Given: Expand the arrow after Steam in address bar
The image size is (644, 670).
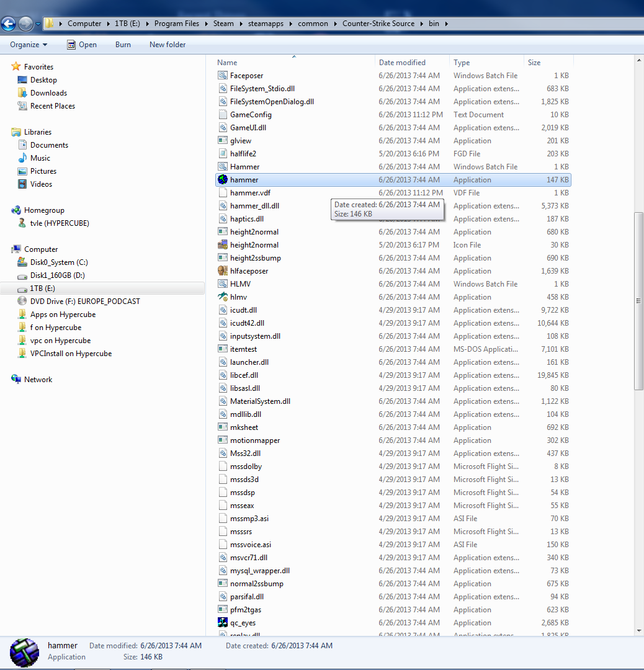Looking at the screenshot, I should pyautogui.click(x=241, y=24).
